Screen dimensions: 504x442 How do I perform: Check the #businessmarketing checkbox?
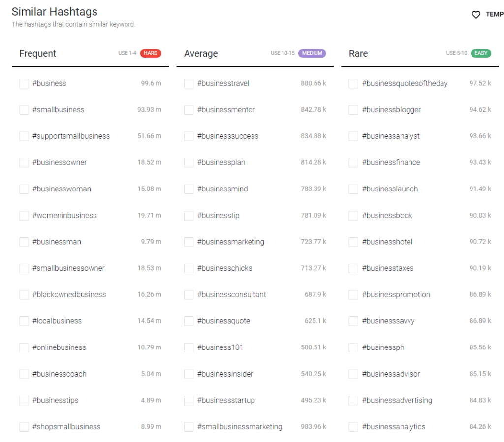pos(189,242)
